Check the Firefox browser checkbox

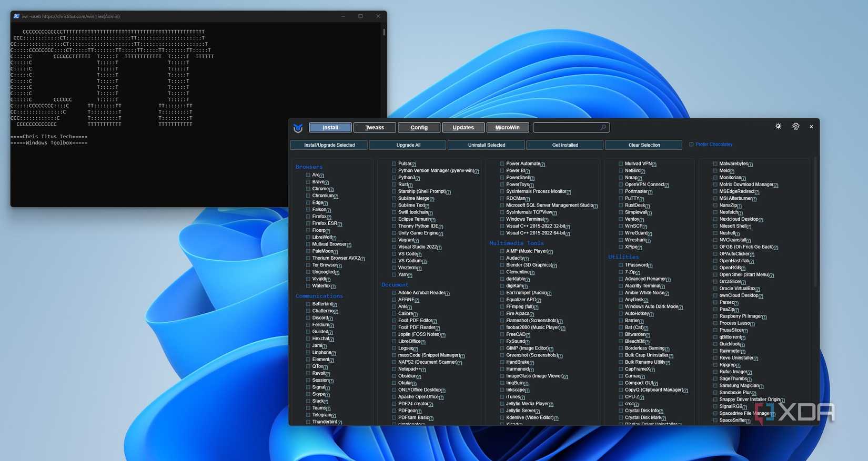(308, 217)
